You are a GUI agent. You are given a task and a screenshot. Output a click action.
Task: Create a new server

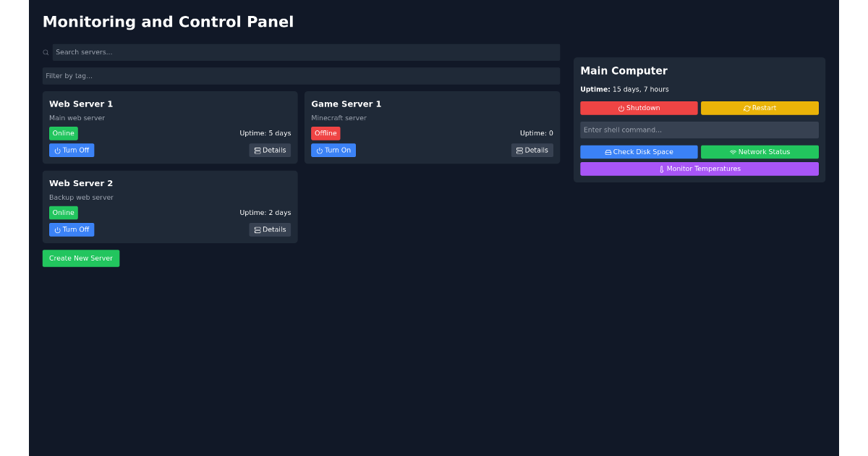pyautogui.click(x=81, y=258)
